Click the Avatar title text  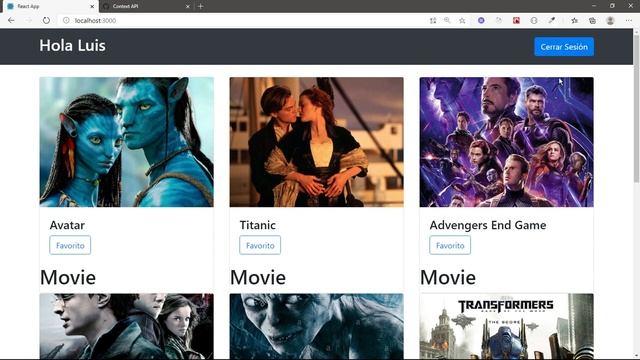click(x=67, y=225)
